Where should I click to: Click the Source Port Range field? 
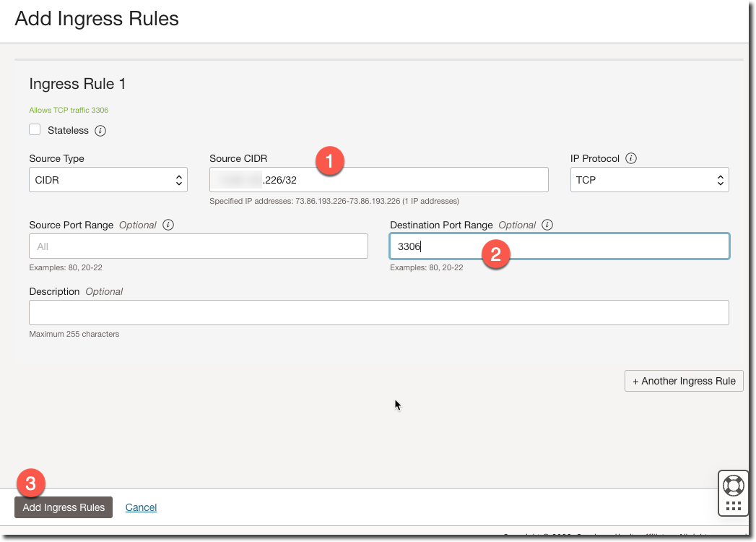199,246
